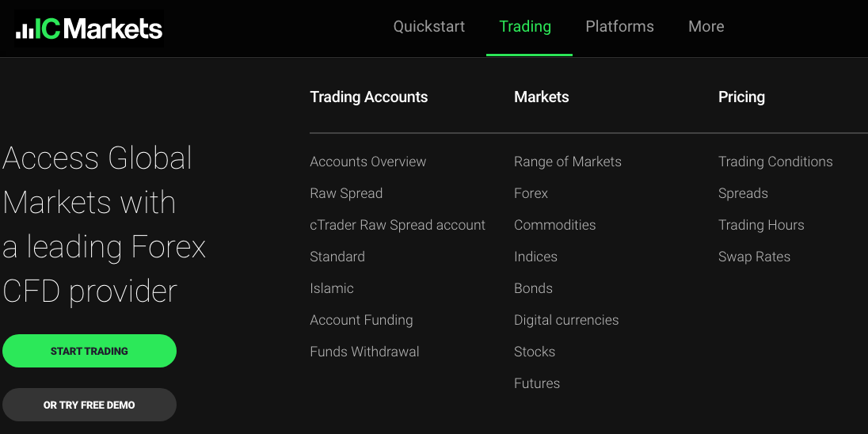Go to Raw Spread account page
The height and width of the screenshot is (434, 868).
tap(346, 193)
